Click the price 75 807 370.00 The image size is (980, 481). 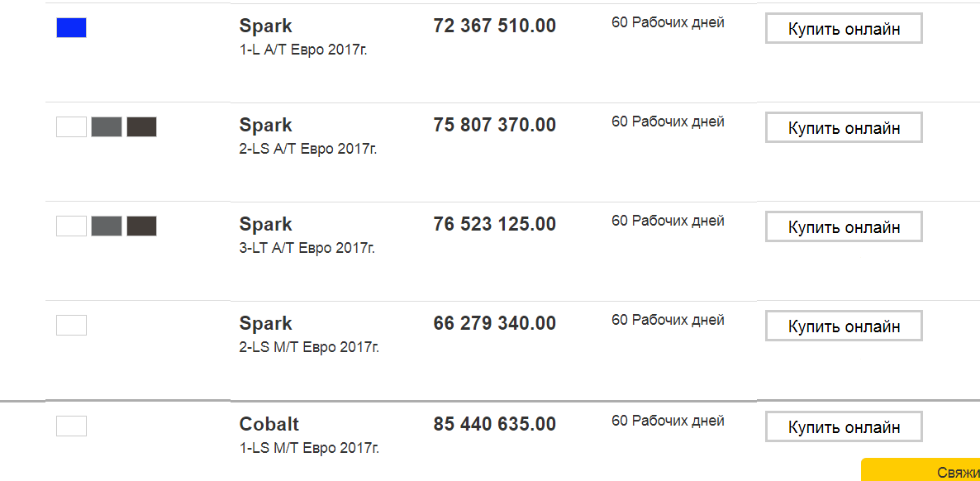[494, 125]
